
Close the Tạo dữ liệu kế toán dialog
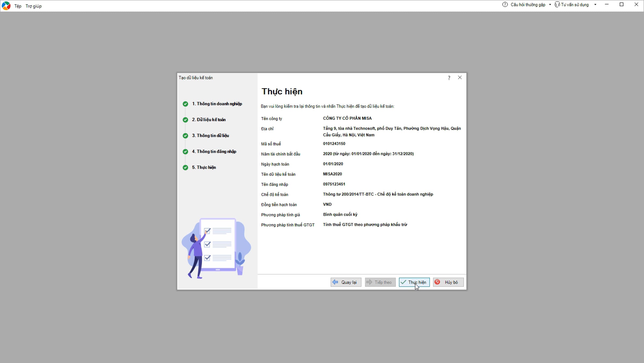tap(460, 77)
